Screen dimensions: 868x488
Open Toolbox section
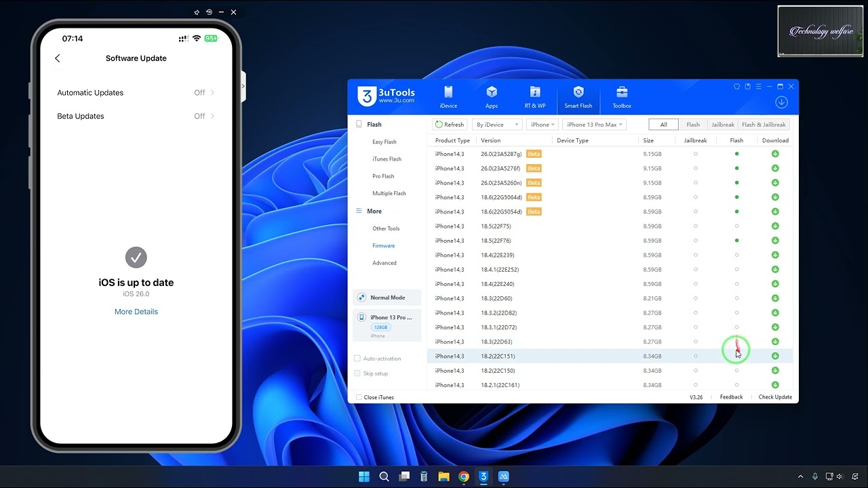tap(622, 97)
